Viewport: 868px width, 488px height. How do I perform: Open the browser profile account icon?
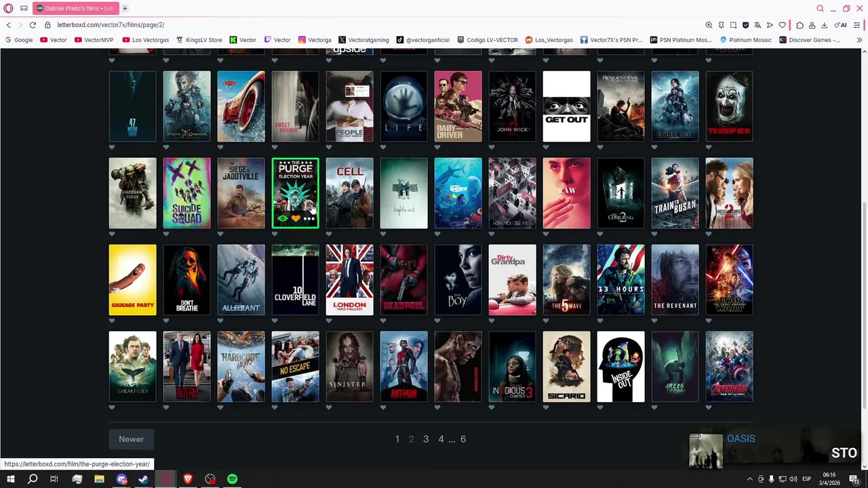coord(812,25)
